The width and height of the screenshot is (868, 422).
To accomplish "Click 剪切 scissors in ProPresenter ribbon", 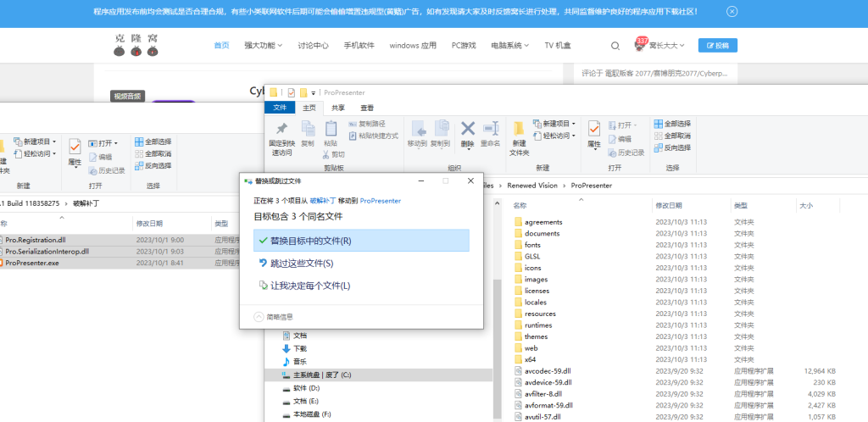I will click(335, 154).
